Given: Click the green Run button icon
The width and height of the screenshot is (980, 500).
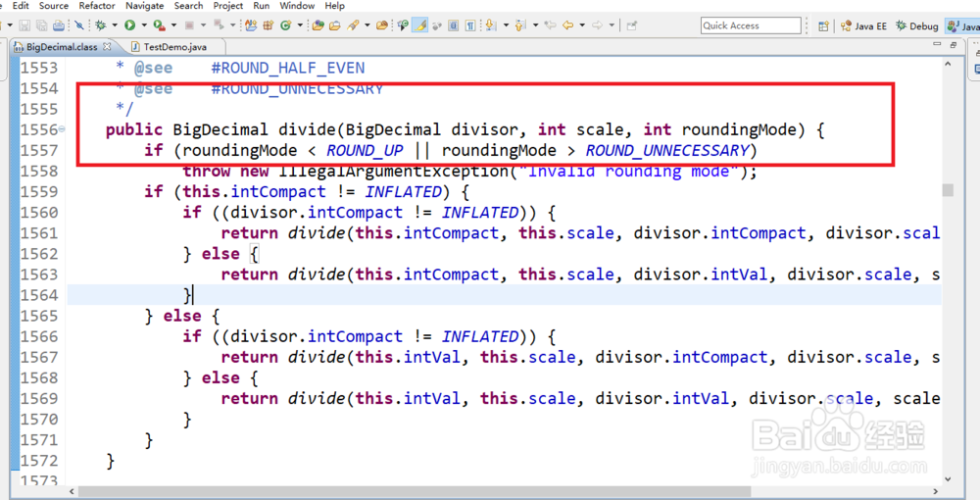Looking at the screenshot, I should coord(130,25).
